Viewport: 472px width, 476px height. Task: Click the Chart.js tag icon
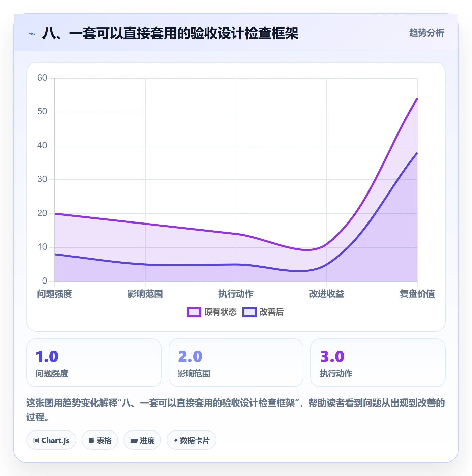(x=36, y=440)
